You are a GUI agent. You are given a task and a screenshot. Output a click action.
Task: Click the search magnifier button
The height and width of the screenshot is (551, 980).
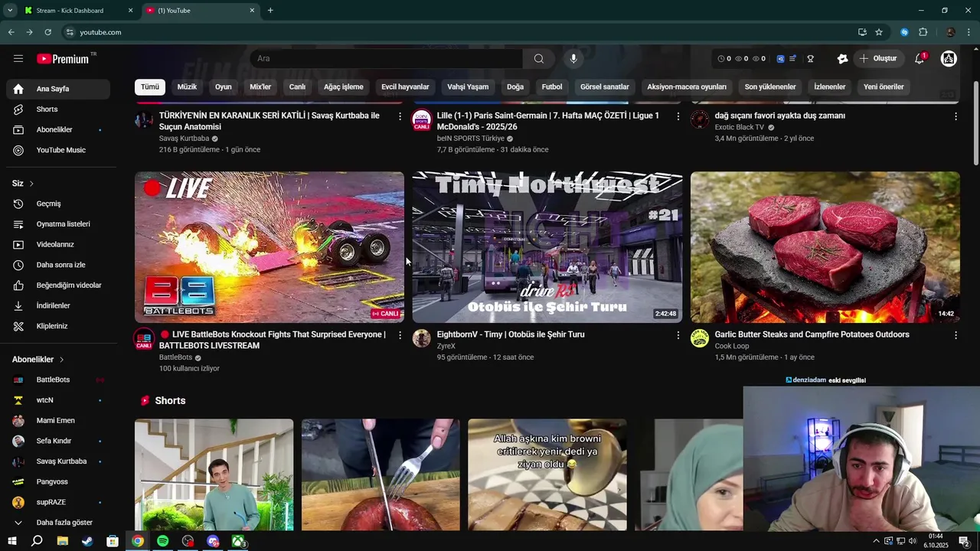coord(539,58)
